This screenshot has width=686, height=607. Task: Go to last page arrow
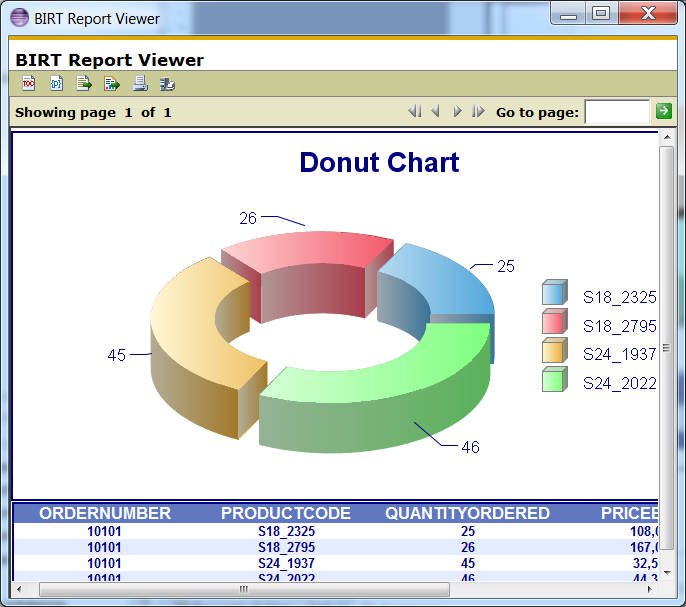pos(478,112)
